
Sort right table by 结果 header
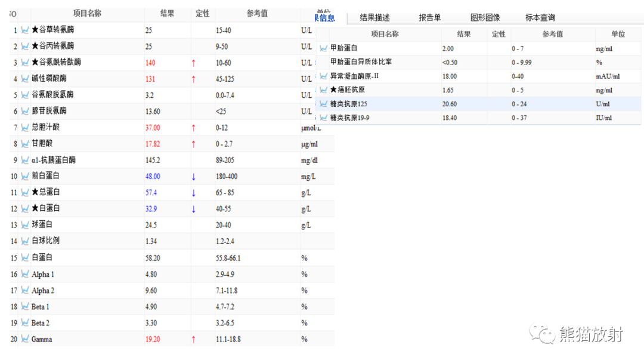(x=464, y=34)
